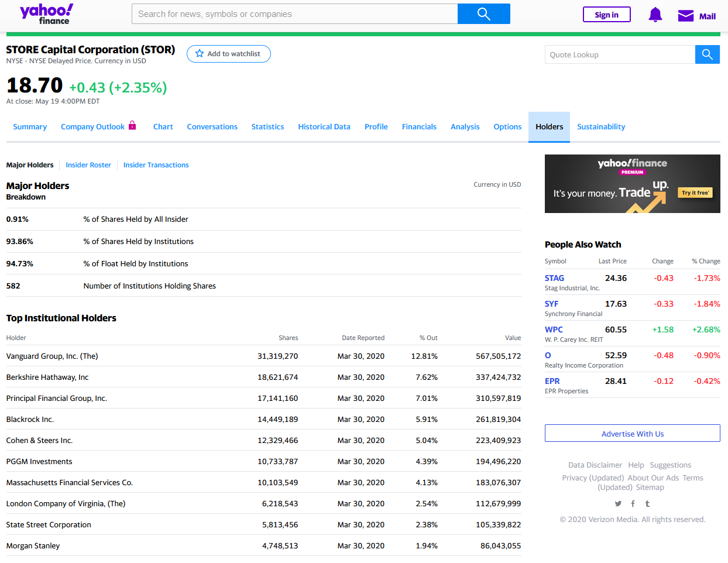Click Principal Financial Group, Inc. holder name
The image size is (728, 563).
(57, 399)
